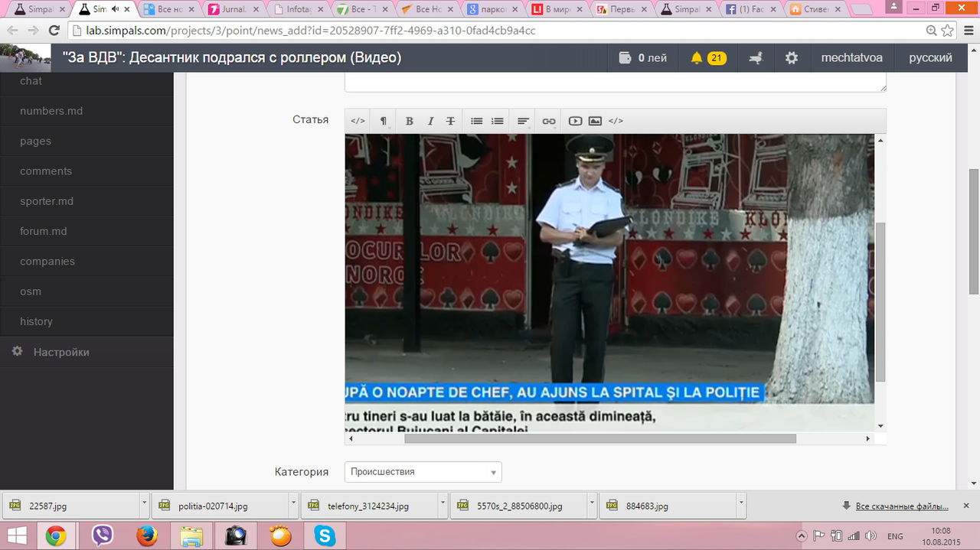The width and height of the screenshot is (980, 550).
Task: Insert a numbered list
Action: pyautogui.click(x=498, y=121)
